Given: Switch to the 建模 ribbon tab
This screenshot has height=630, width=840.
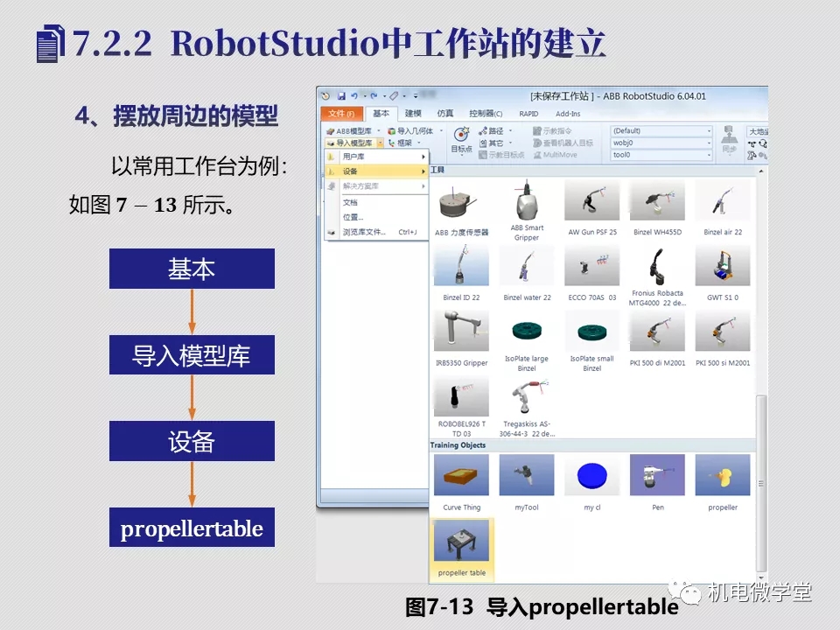Looking at the screenshot, I should click(x=413, y=114).
